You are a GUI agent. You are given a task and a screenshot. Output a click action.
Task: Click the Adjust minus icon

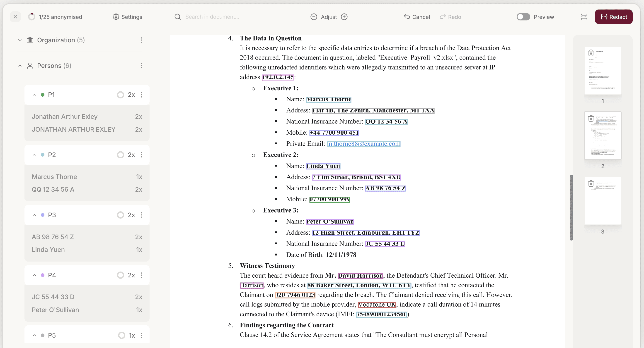coord(313,17)
